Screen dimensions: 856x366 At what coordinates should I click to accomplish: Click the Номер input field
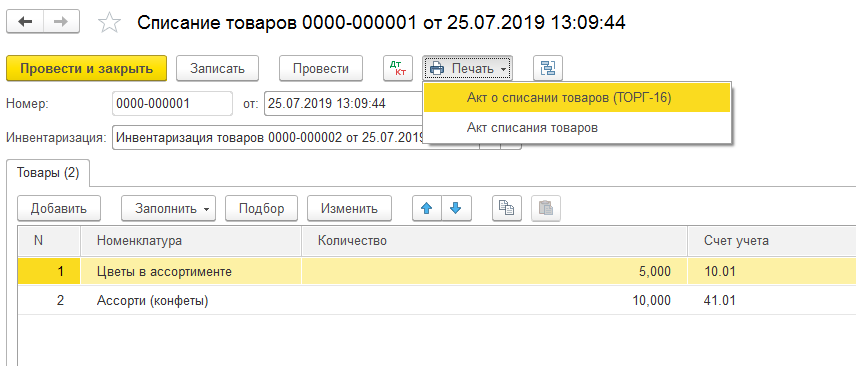pyautogui.click(x=173, y=103)
